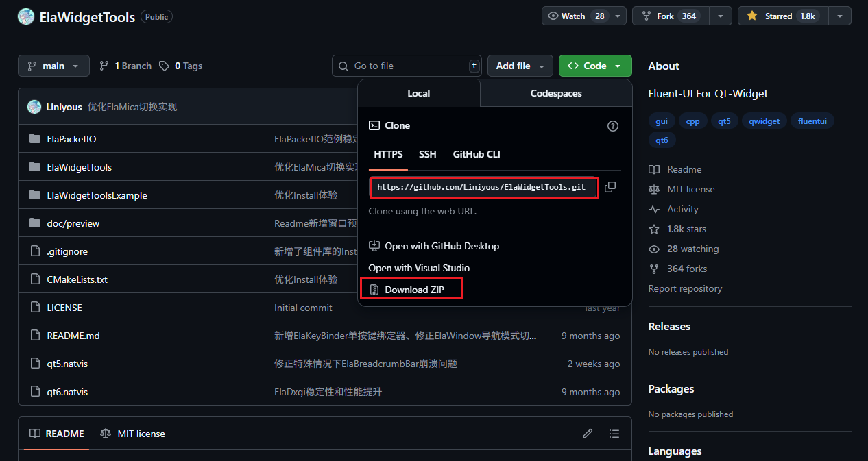Select the SSH clone tab
This screenshot has height=461, width=868.
pyautogui.click(x=428, y=154)
